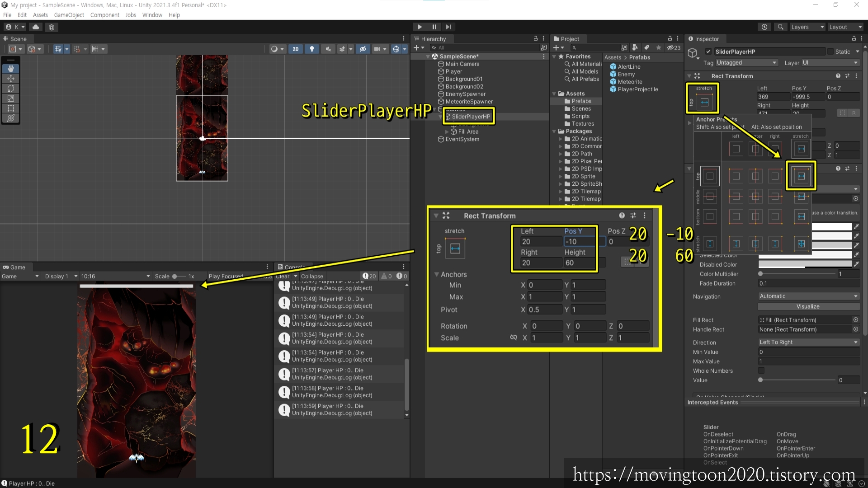Open Rect Transform help icon
Screen dimensions: 868x488
[x=838, y=76]
